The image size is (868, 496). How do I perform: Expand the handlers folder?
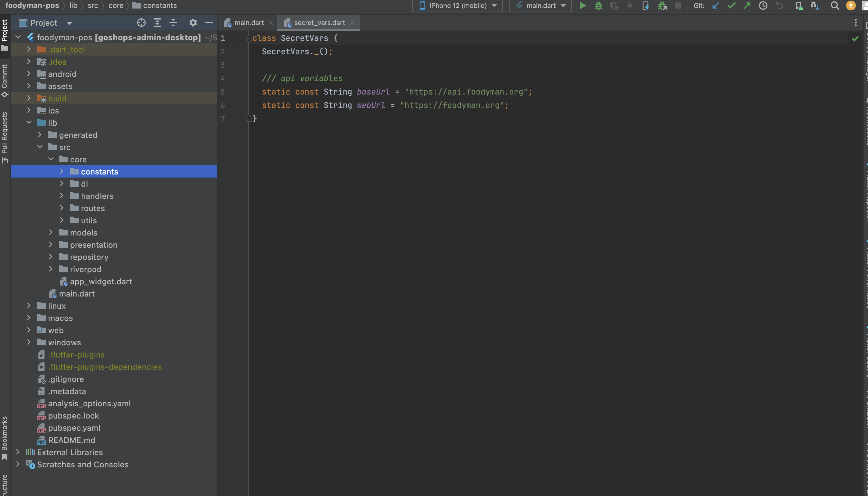pyautogui.click(x=62, y=196)
